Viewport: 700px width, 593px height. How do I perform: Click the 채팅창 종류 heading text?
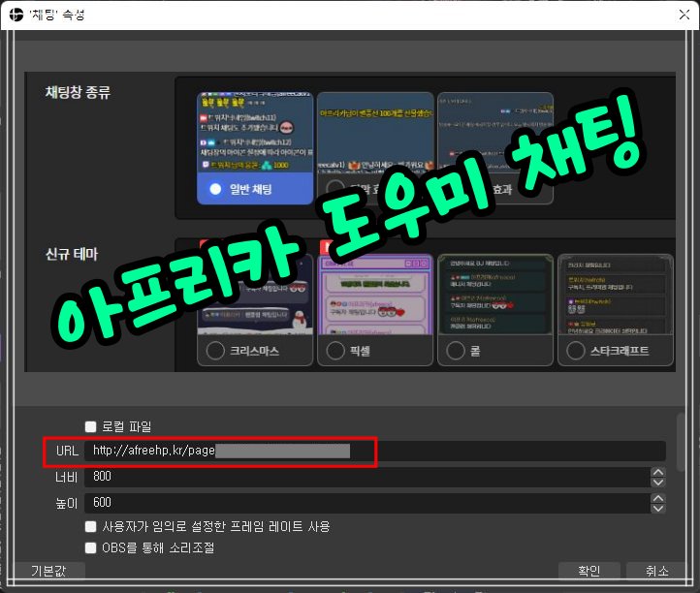[x=78, y=92]
